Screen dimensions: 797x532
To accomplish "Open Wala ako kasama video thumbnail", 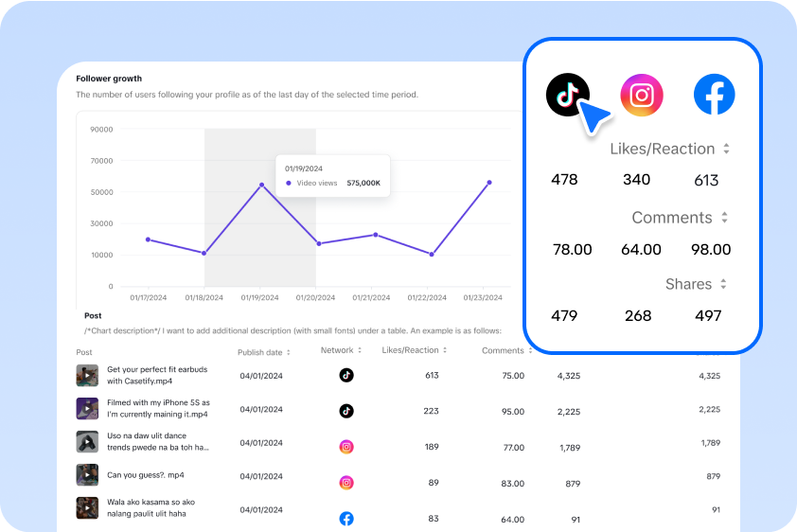I will (87, 508).
